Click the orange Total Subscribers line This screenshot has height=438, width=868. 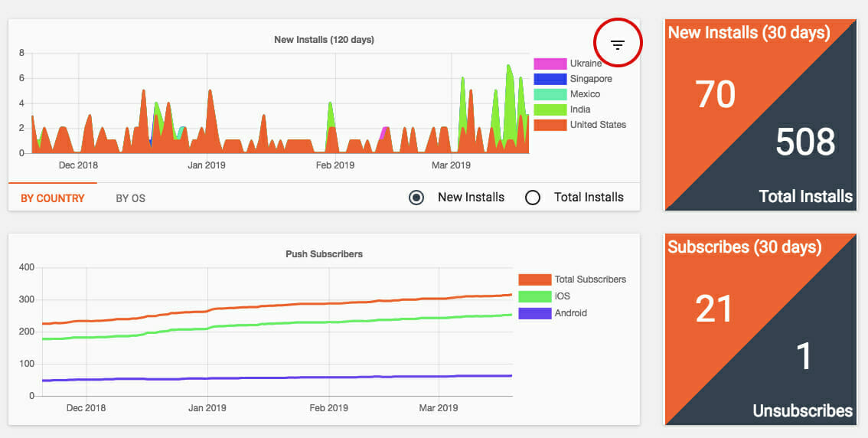click(277, 305)
